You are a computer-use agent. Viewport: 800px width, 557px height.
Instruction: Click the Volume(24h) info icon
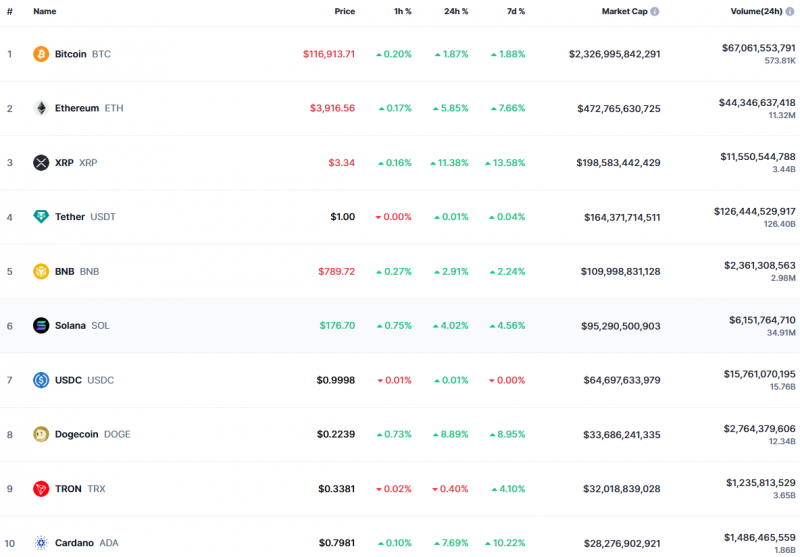click(790, 11)
